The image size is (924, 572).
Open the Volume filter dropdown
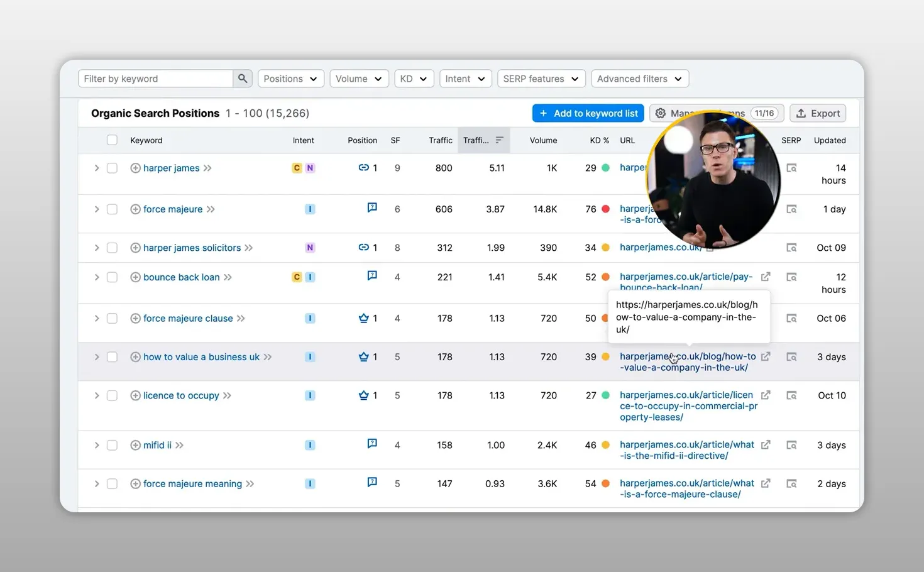point(359,79)
